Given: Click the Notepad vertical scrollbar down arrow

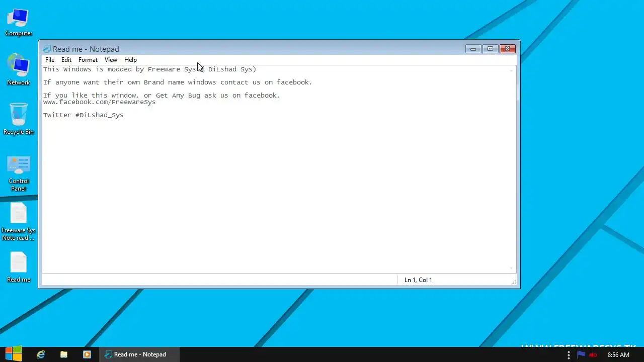Looking at the screenshot, I should (x=512, y=268).
